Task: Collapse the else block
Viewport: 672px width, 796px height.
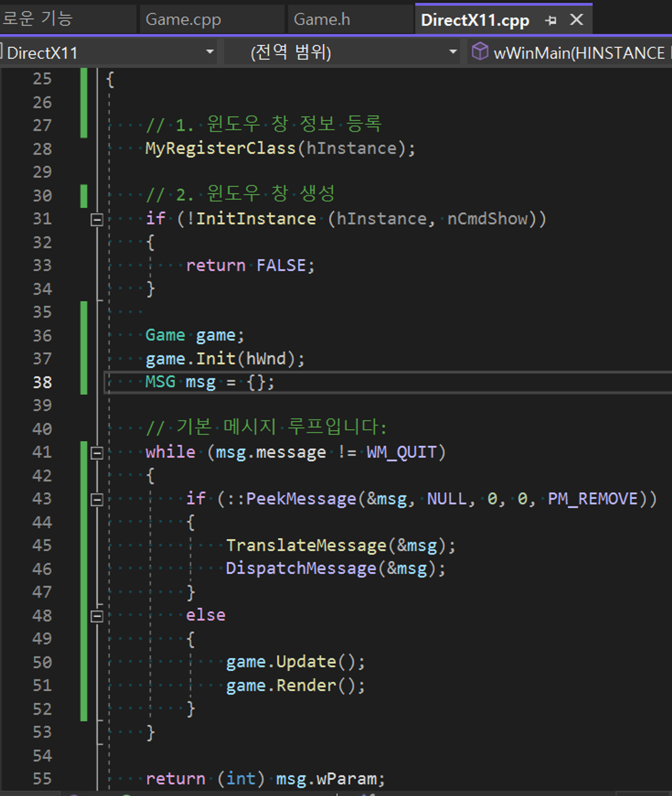Action: tap(97, 616)
